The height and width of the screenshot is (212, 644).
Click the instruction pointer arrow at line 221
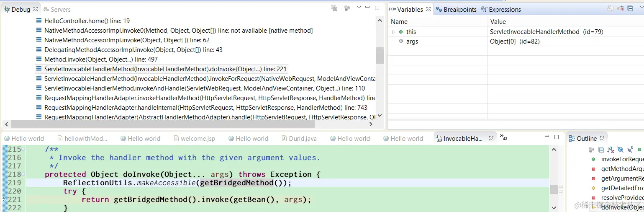[x=4, y=199]
